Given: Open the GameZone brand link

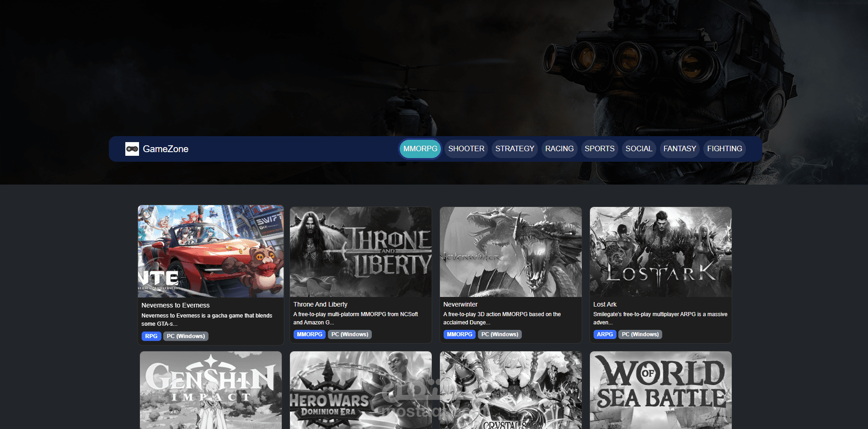Looking at the screenshot, I should pyautogui.click(x=157, y=149).
